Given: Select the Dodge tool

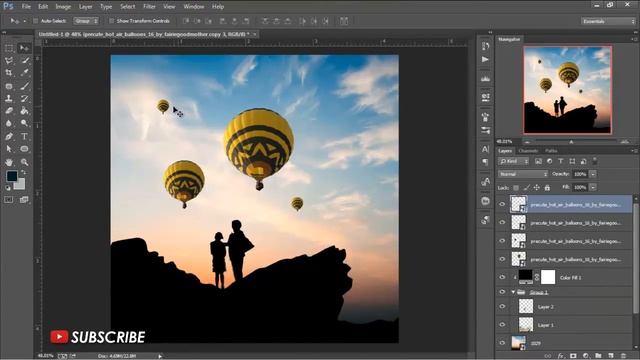Looking at the screenshot, I should coord(24,123).
